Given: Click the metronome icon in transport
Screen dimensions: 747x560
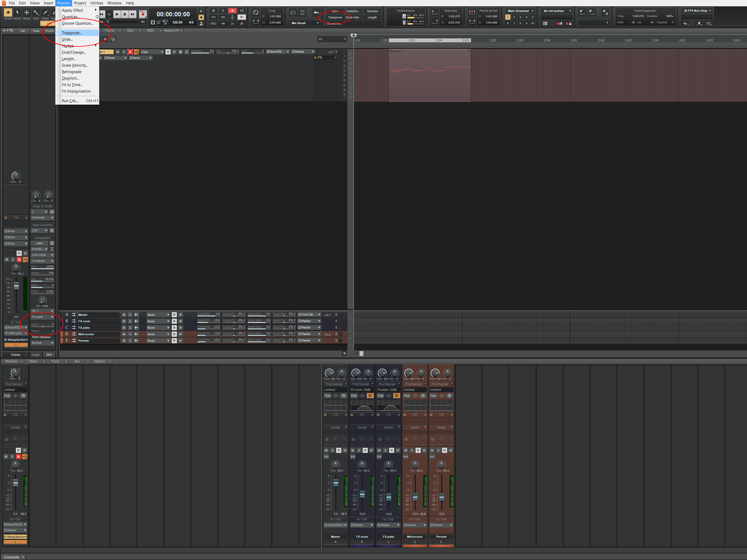Looking at the screenshot, I should coord(201,23).
